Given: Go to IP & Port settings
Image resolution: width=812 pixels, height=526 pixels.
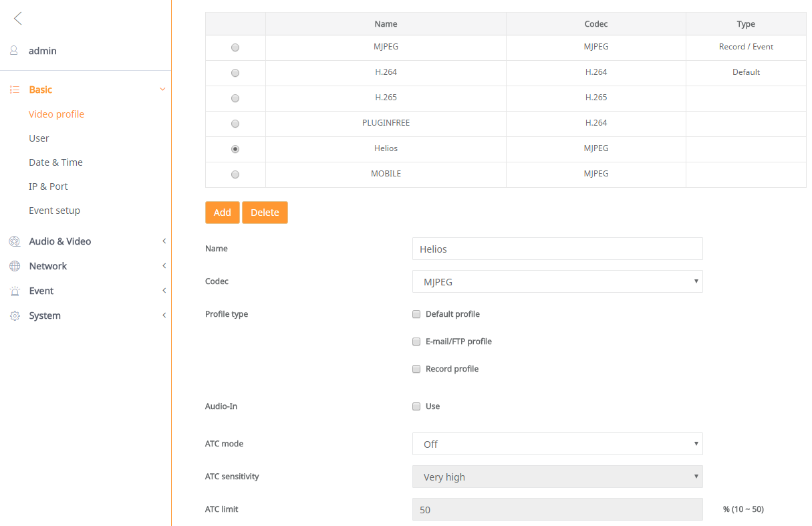Looking at the screenshot, I should point(48,186).
